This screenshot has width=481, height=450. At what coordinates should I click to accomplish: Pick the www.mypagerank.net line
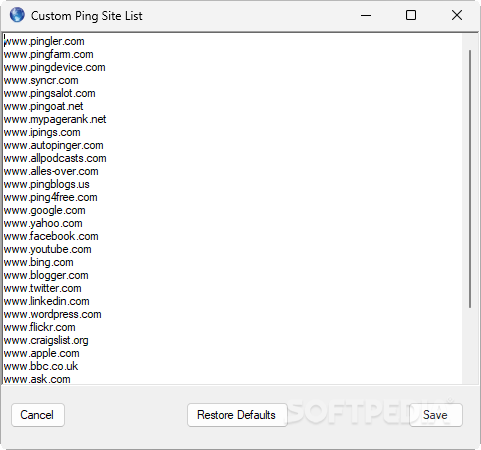coord(55,119)
